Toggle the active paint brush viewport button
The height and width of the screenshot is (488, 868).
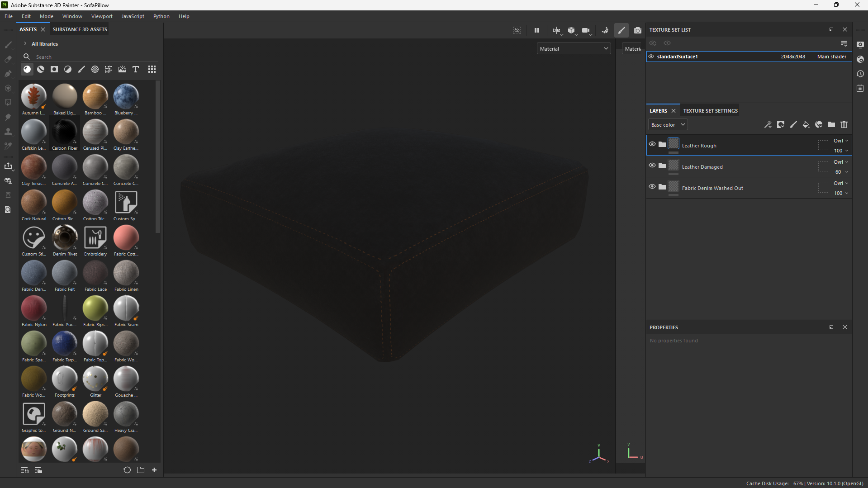click(x=621, y=30)
